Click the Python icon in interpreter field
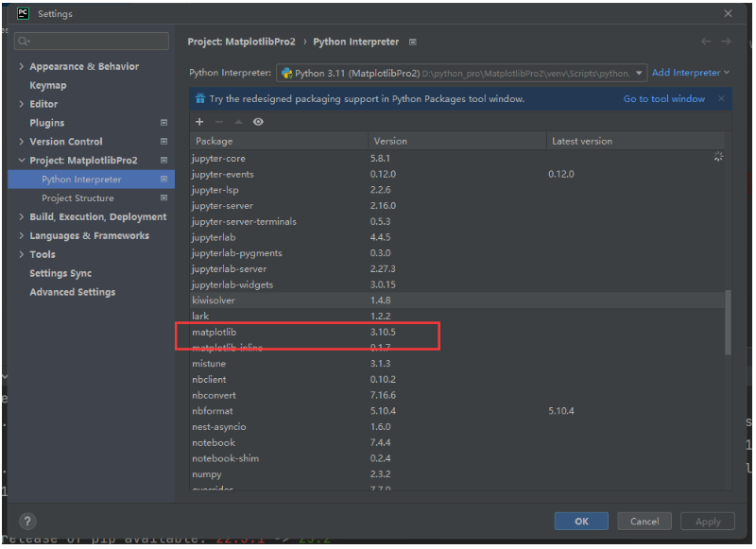Image resolution: width=756 pixels, height=549 pixels. coord(287,73)
